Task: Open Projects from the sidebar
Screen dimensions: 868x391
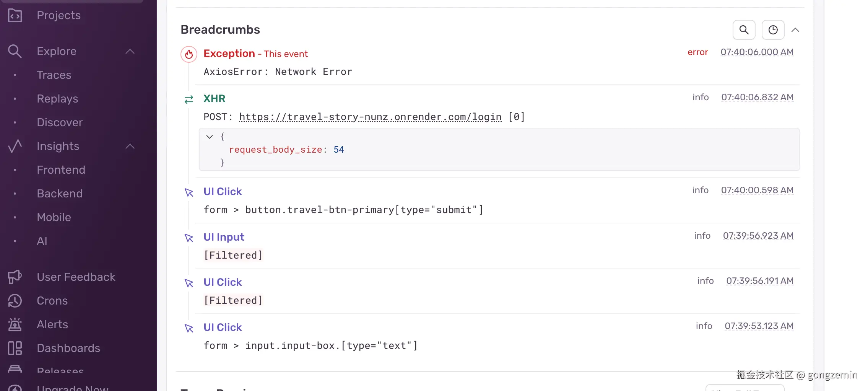Action: pos(59,15)
